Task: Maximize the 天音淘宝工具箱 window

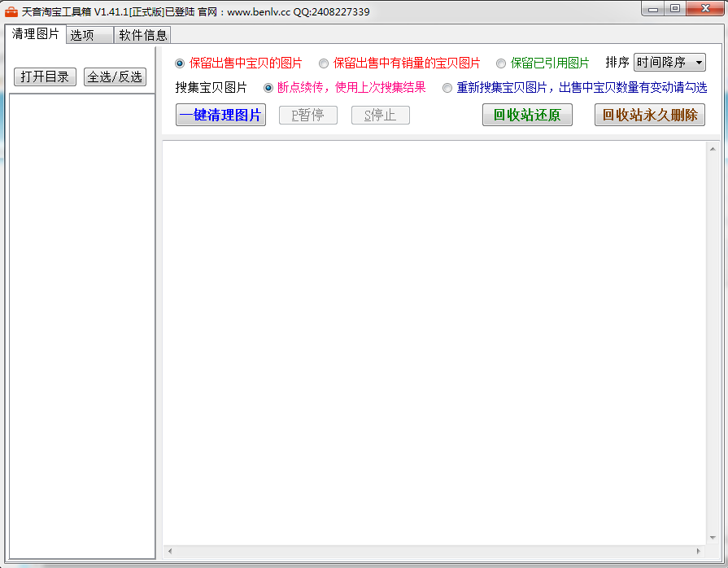Action: pos(675,9)
